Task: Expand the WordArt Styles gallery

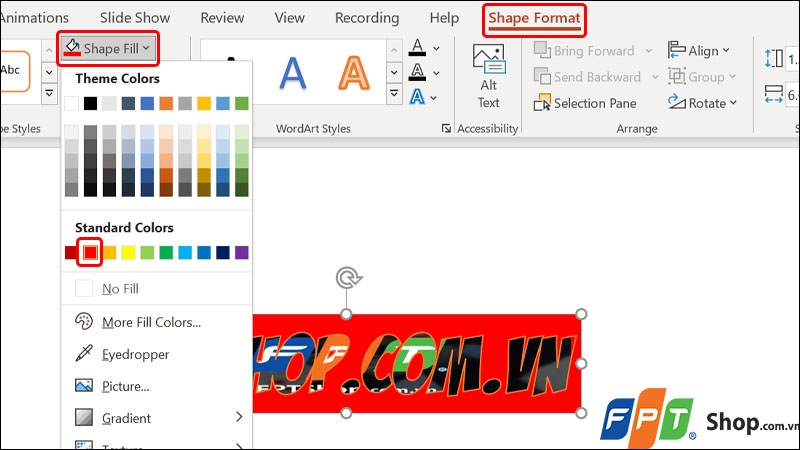Action: [x=394, y=94]
